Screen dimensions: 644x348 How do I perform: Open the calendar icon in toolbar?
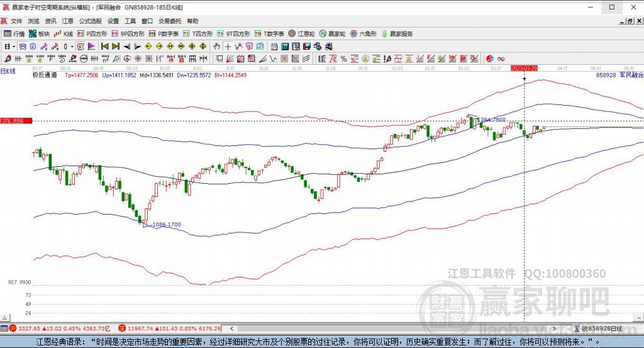coord(274,47)
